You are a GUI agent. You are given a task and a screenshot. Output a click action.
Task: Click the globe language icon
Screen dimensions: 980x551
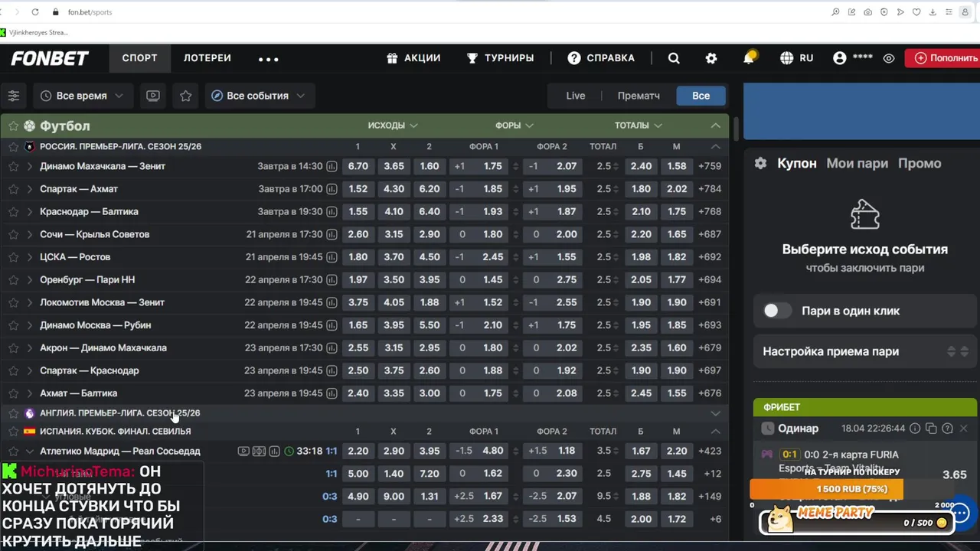coord(786,58)
